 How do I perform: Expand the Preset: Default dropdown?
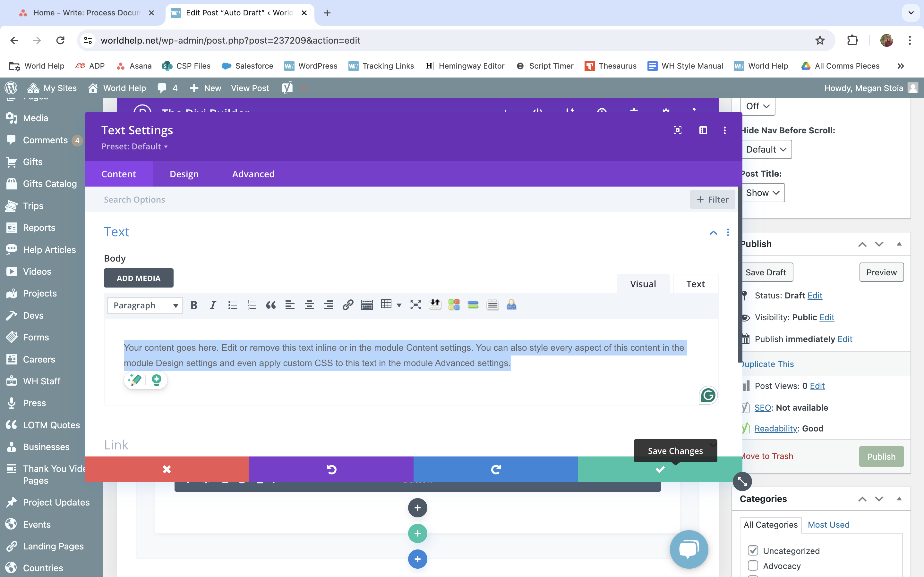(x=134, y=146)
